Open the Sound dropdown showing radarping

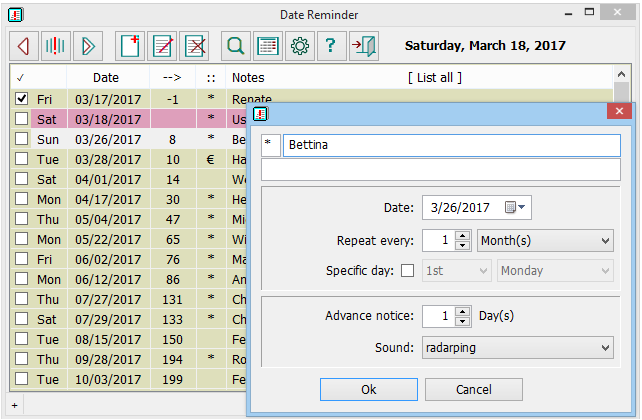tap(518, 348)
